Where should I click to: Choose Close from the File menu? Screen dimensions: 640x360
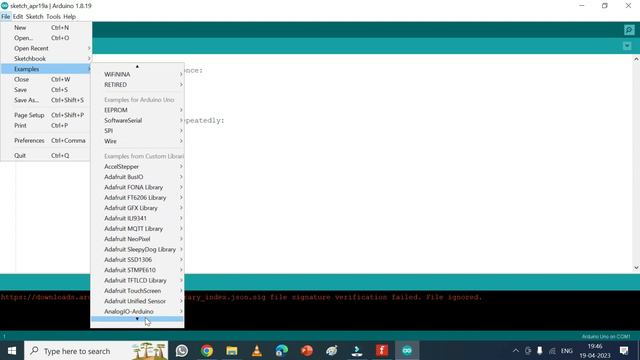coord(46,80)
